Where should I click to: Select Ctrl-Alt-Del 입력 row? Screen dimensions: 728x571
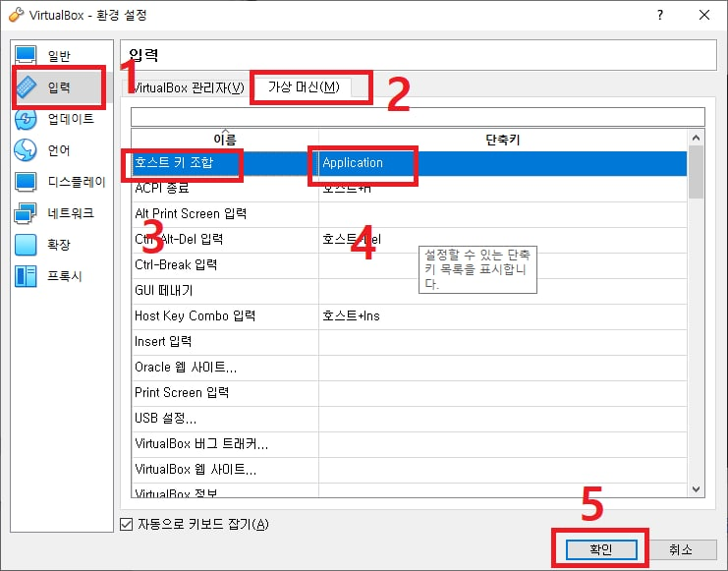coord(409,240)
